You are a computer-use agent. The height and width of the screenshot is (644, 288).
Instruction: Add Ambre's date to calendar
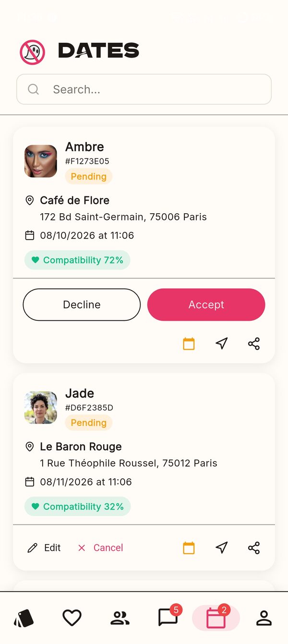(189, 344)
